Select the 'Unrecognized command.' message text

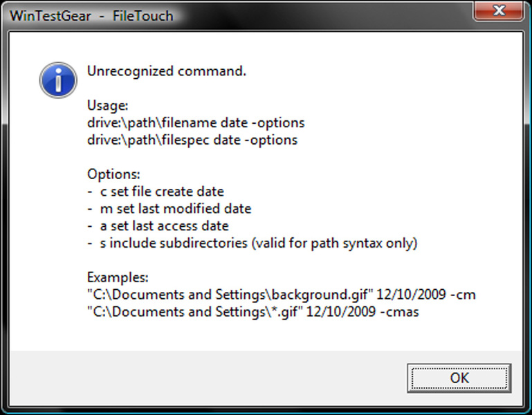click(167, 71)
